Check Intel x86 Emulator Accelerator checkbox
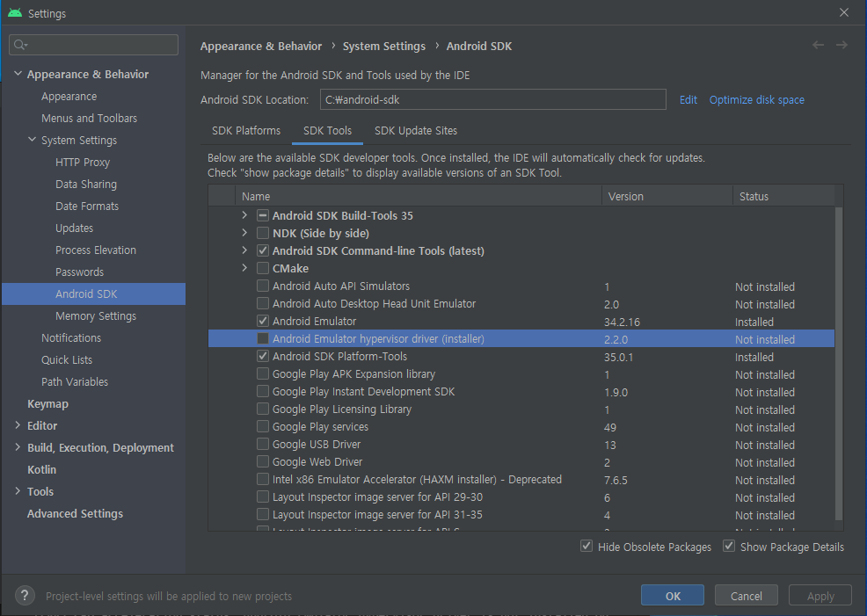867x616 pixels. point(263,480)
